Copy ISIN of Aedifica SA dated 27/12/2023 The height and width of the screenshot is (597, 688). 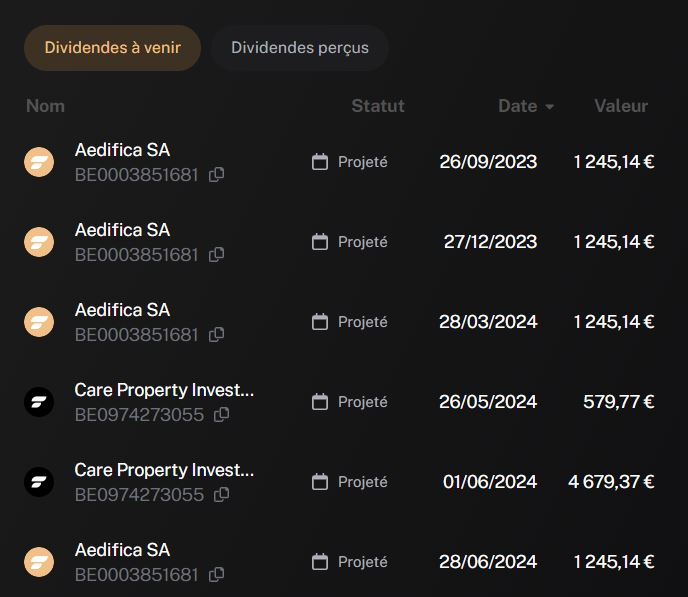216,254
